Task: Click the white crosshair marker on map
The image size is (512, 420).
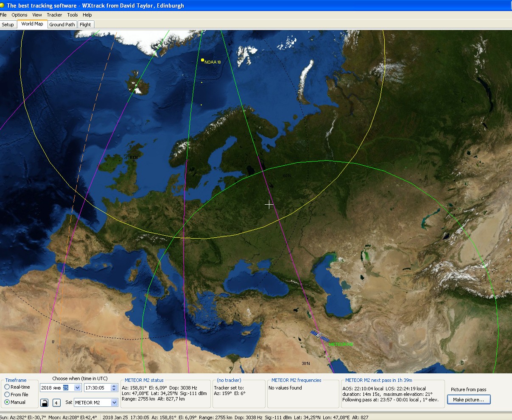Action: [x=269, y=205]
